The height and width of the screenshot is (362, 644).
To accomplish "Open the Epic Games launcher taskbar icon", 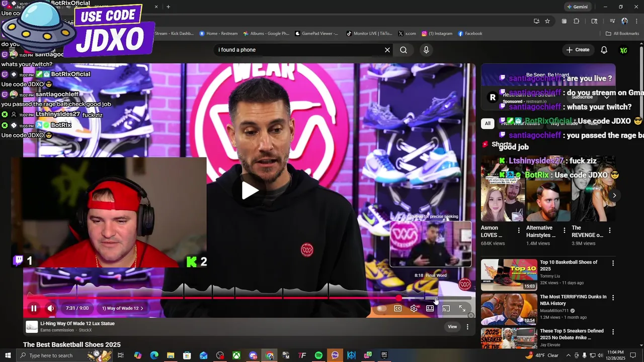I will coord(384,355).
